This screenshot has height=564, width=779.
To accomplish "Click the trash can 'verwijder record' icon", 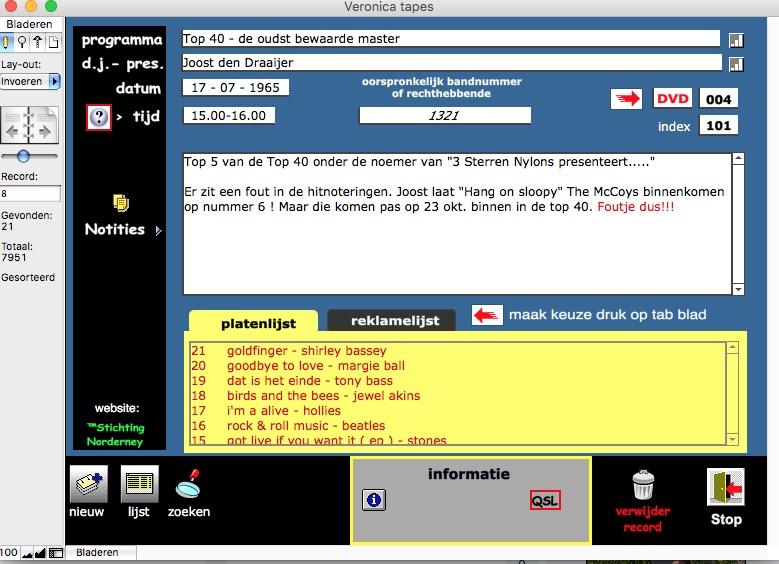I will pos(643,486).
